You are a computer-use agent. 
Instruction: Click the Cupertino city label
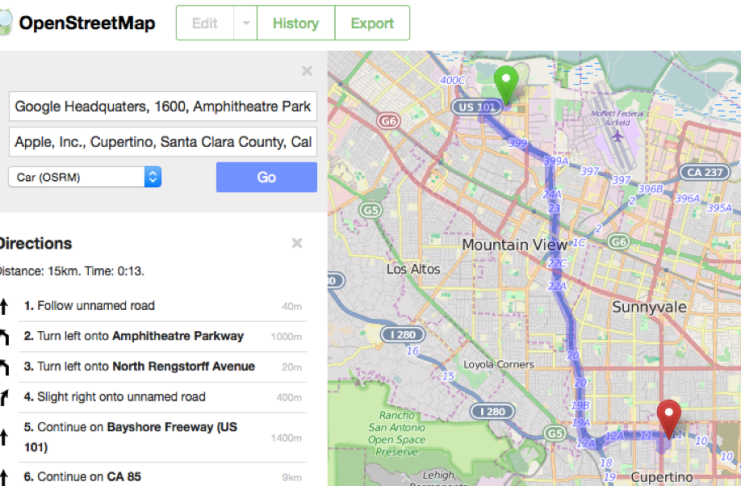662,477
